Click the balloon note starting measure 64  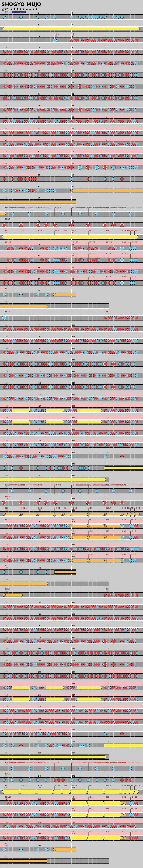pos(71,191)
